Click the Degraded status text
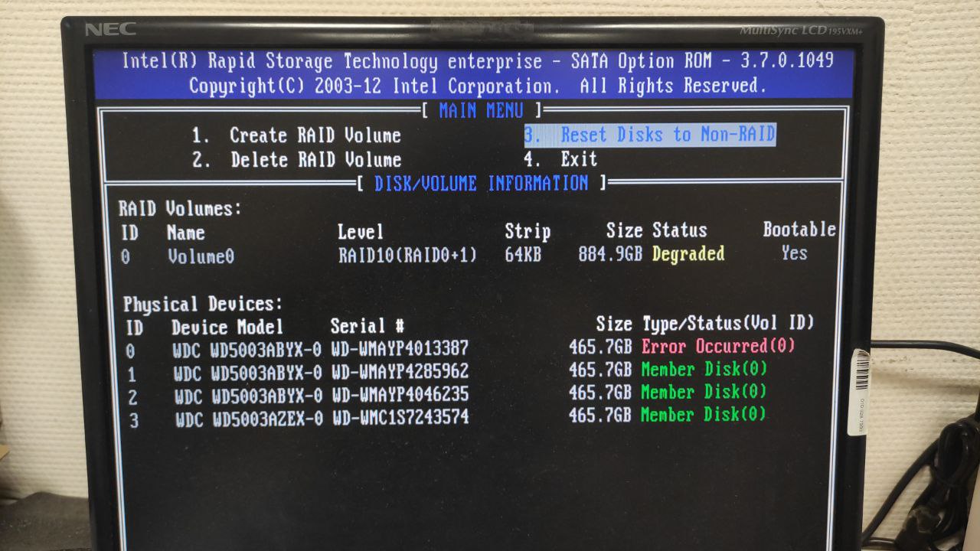This screenshot has width=980, height=551. (x=688, y=253)
